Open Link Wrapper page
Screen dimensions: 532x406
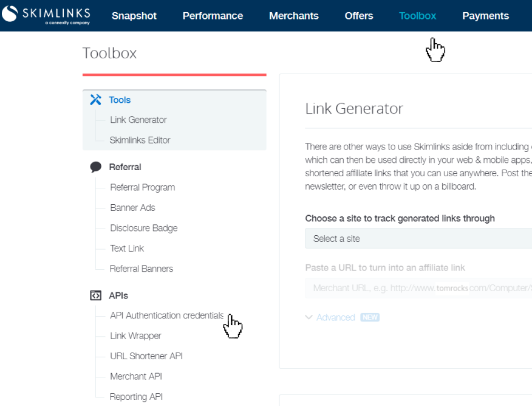[135, 336]
